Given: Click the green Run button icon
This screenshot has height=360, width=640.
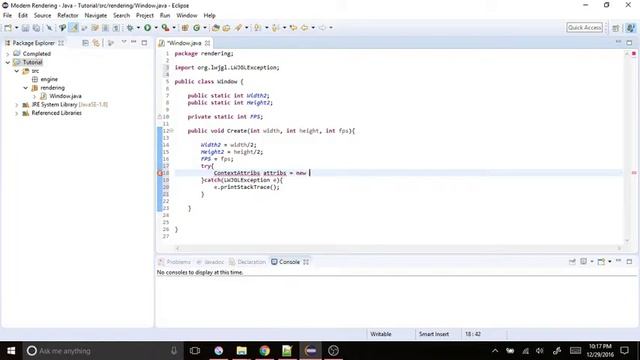Looking at the screenshot, I should coord(147,28).
